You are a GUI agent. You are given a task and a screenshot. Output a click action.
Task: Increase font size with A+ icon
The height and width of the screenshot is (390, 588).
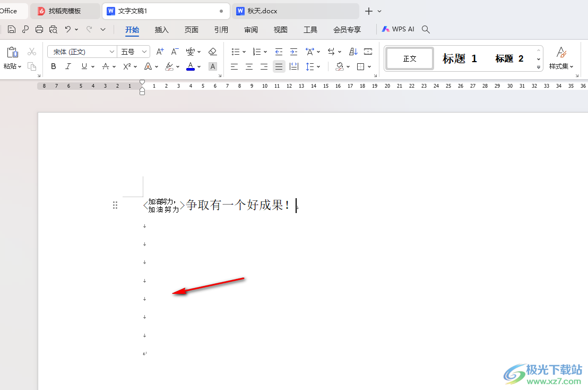click(x=160, y=52)
